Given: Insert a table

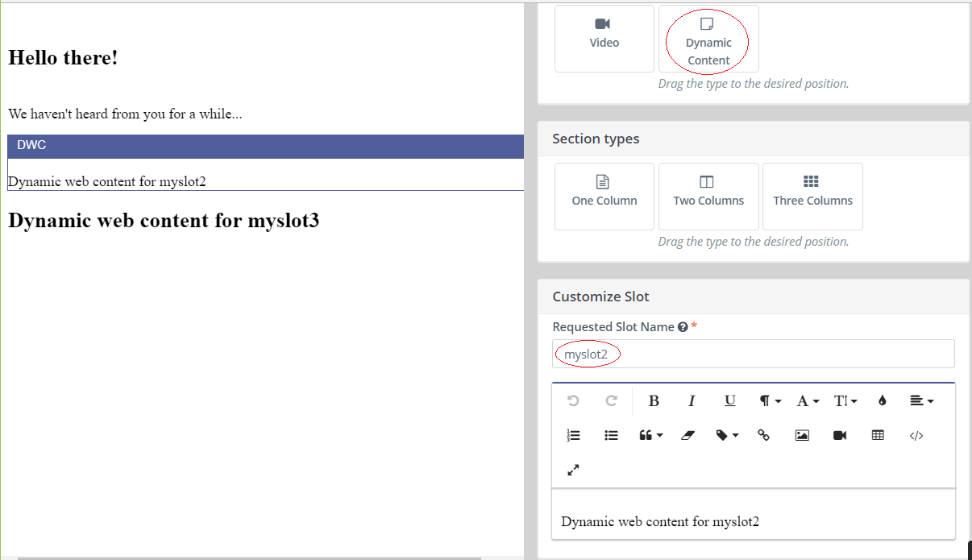Looking at the screenshot, I should pyautogui.click(x=878, y=435).
